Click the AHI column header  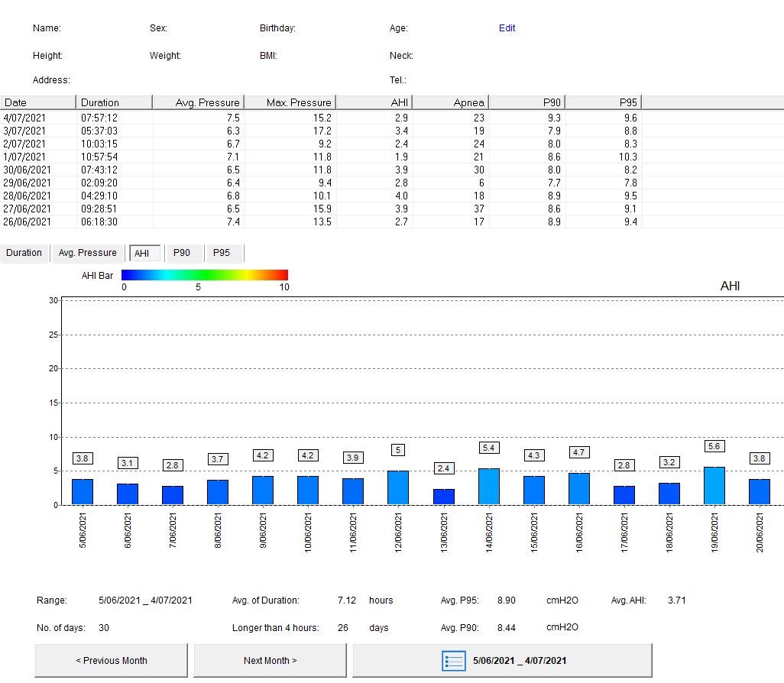[x=374, y=102]
